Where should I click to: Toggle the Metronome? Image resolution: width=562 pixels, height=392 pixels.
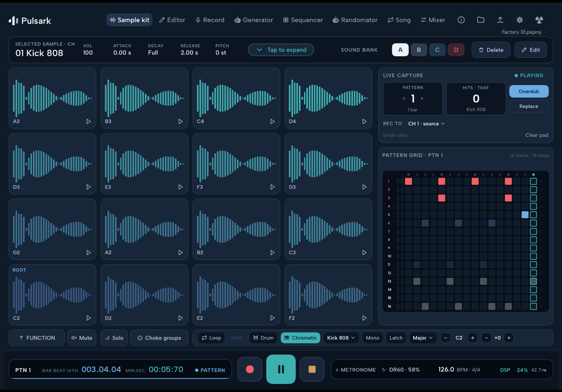coord(355,370)
